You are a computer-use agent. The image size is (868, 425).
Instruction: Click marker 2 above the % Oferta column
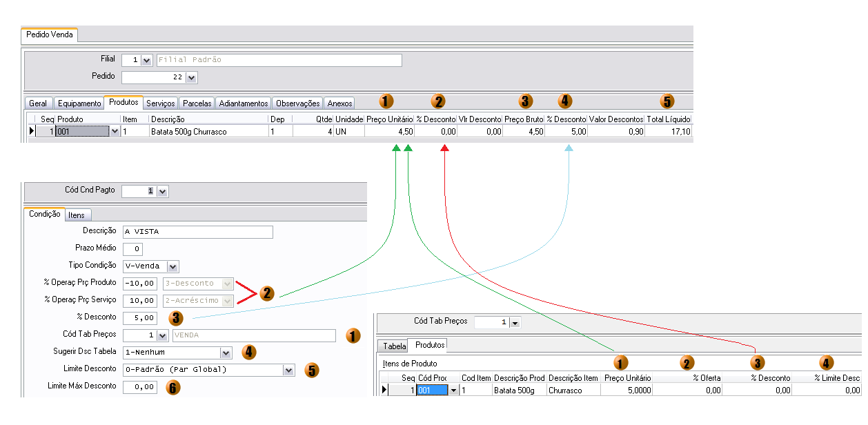[x=687, y=362]
